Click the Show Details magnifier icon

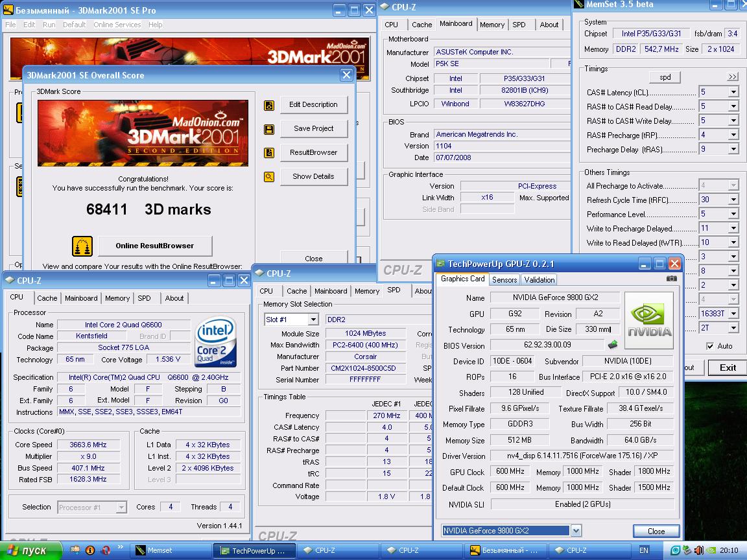(269, 177)
